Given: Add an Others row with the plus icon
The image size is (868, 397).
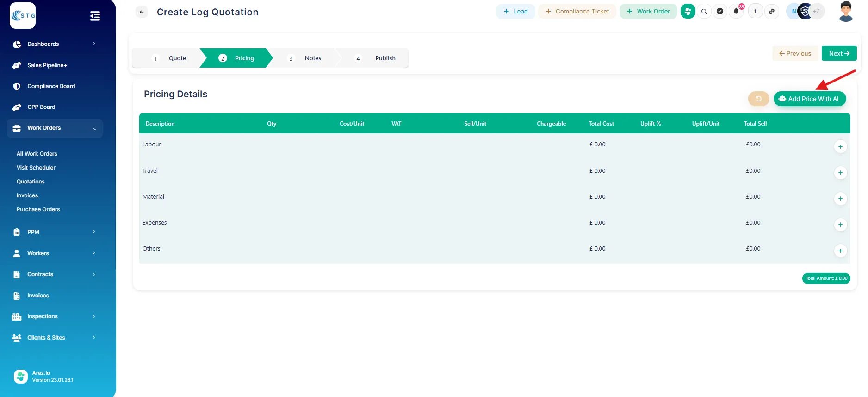Looking at the screenshot, I should [840, 251].
